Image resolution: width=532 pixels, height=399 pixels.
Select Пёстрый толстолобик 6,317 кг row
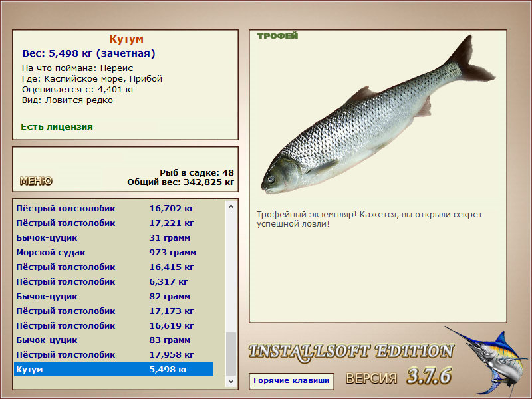(x=114, y=281)
